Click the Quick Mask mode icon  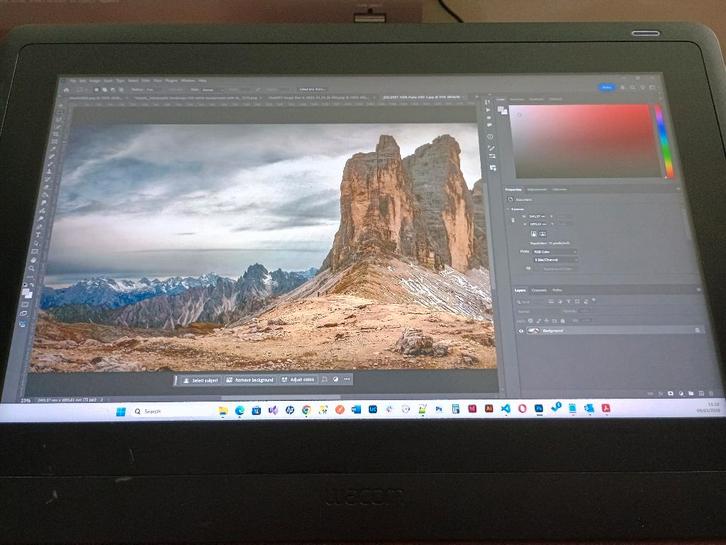coord(26,304)
